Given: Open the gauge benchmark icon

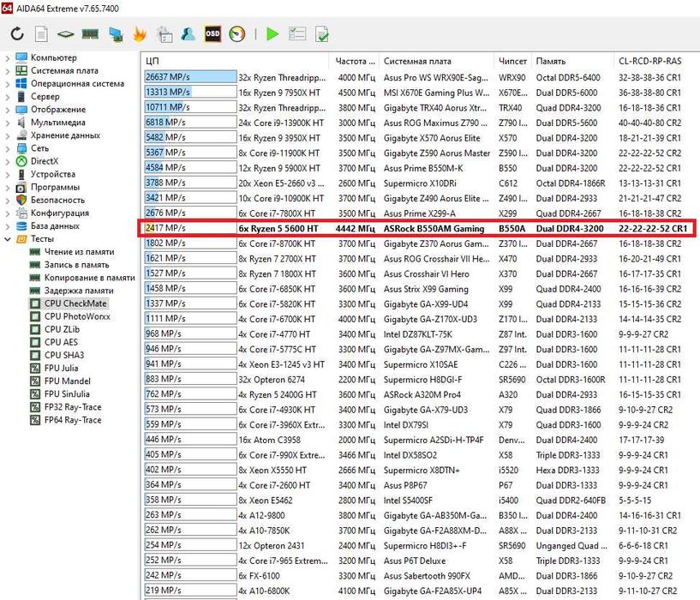Looking at the screenshot, I should [x=237, y=34].
